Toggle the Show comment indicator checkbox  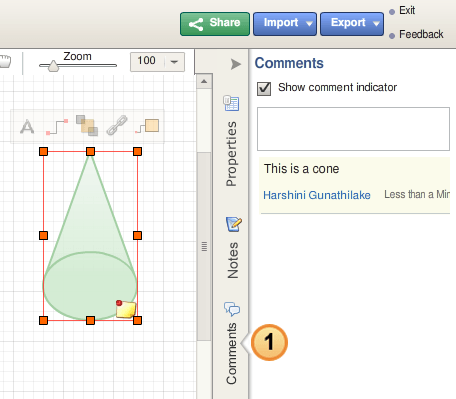tap(264, 89)
